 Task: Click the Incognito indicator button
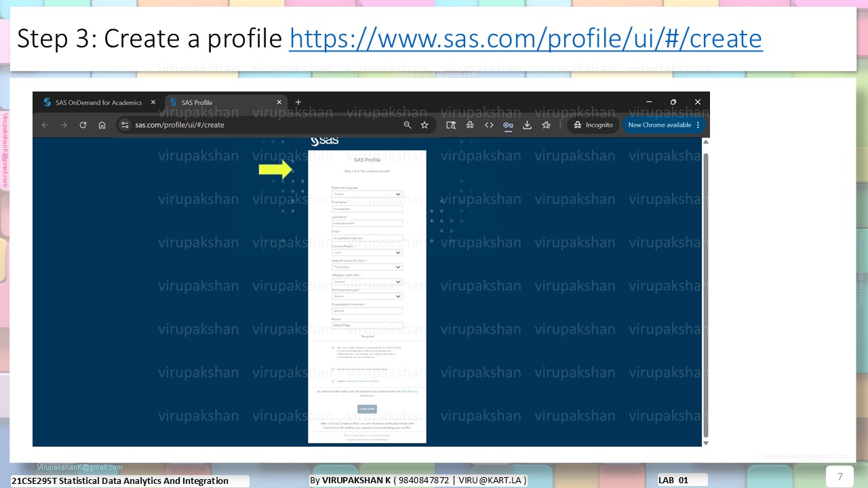(x=593, y=125)
